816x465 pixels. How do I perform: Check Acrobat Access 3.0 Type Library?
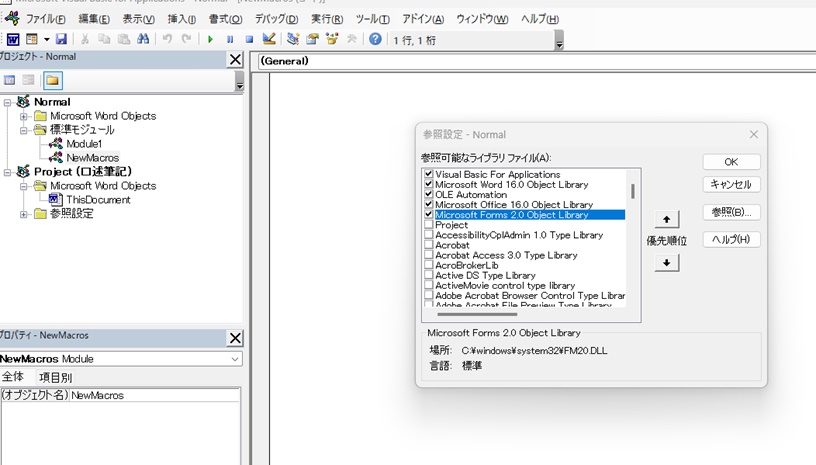tap(429, 255)
